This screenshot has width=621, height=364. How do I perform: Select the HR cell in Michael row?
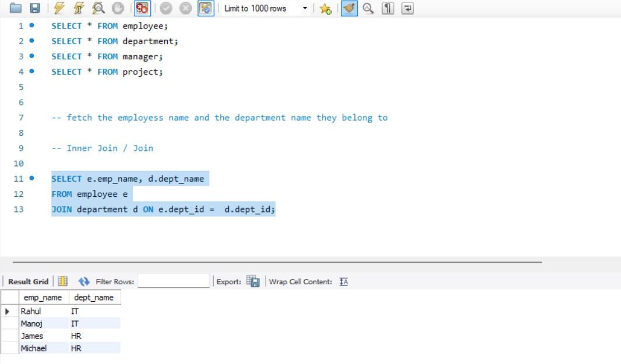94,348
